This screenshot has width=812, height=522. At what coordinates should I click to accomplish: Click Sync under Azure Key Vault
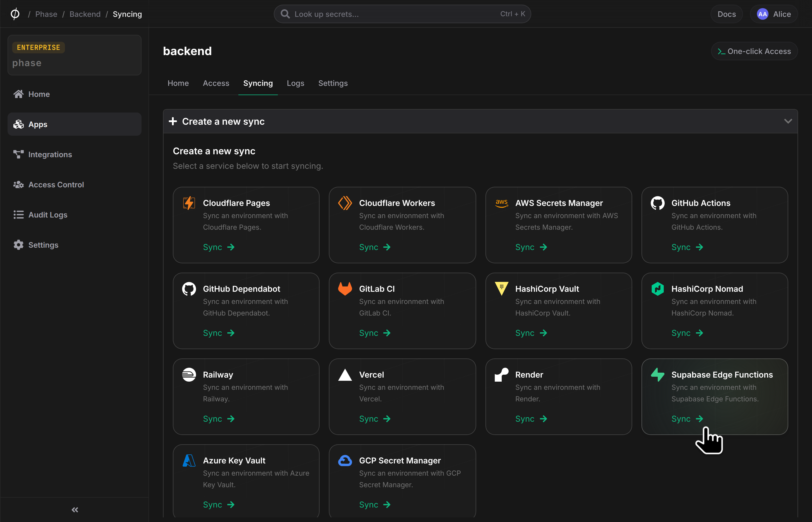tap(219, 504)
